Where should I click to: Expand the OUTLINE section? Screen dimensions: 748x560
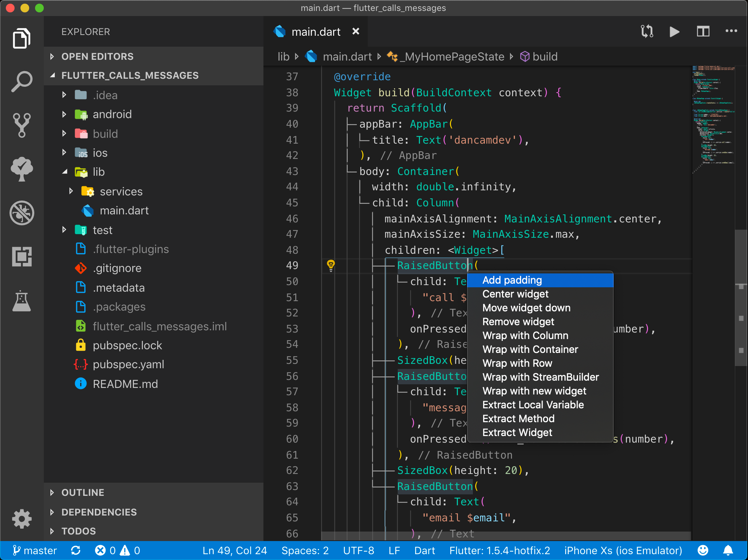point(83,492)
